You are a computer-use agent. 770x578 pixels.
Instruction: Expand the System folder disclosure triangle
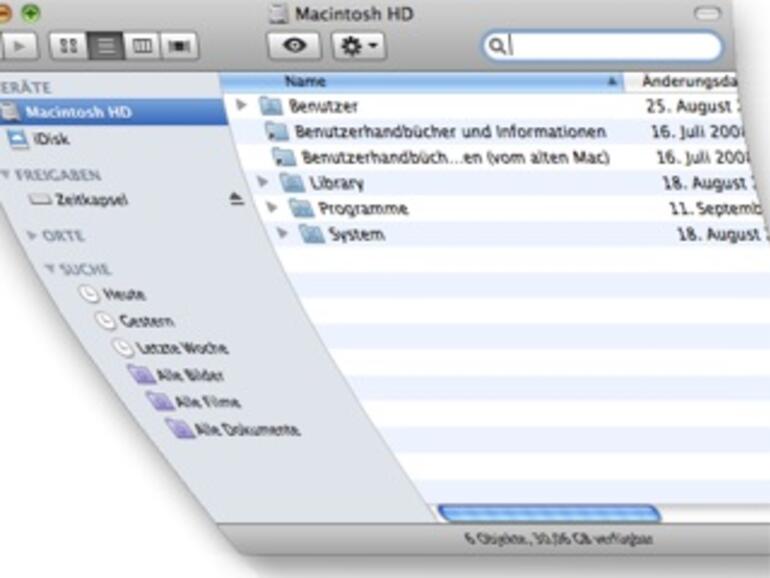pyautogui.click(x=282, y=233)
